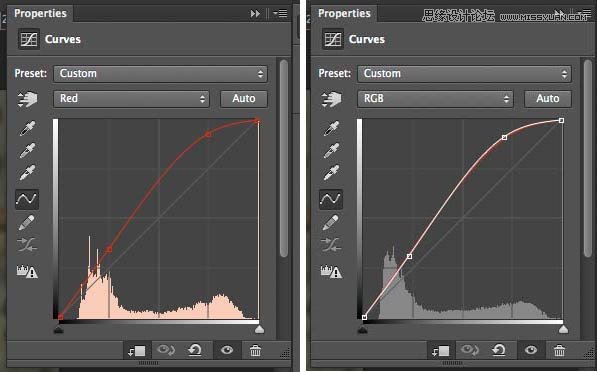The image size is (597, 372).
Task: Click the vertical scrollbar in RGB panel
Action: (x=588, y=158)
